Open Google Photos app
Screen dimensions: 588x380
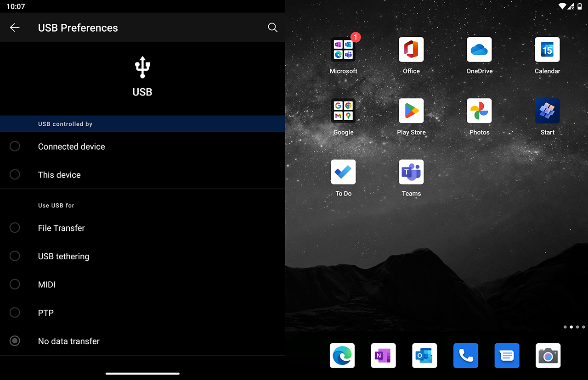pyautogui.click(x=479, y=111)
